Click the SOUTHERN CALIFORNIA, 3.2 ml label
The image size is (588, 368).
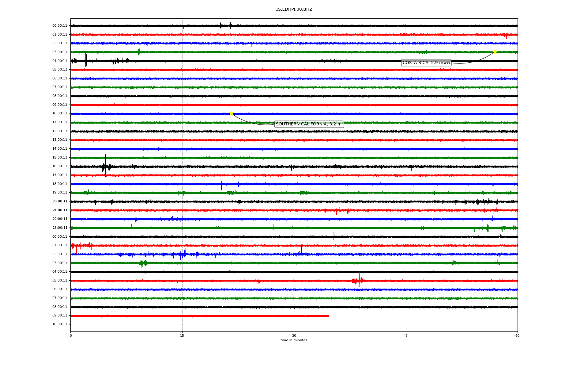pyautogui.click(x=309, y=124)
